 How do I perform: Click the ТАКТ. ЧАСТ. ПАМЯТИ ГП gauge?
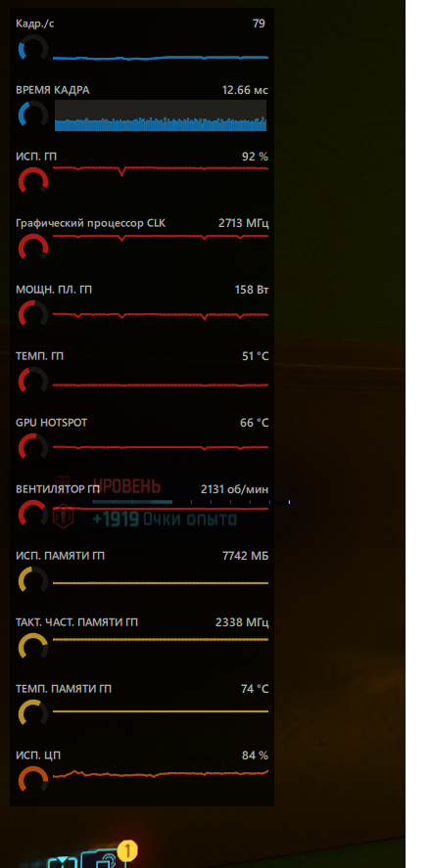click(x=33, y=647)
